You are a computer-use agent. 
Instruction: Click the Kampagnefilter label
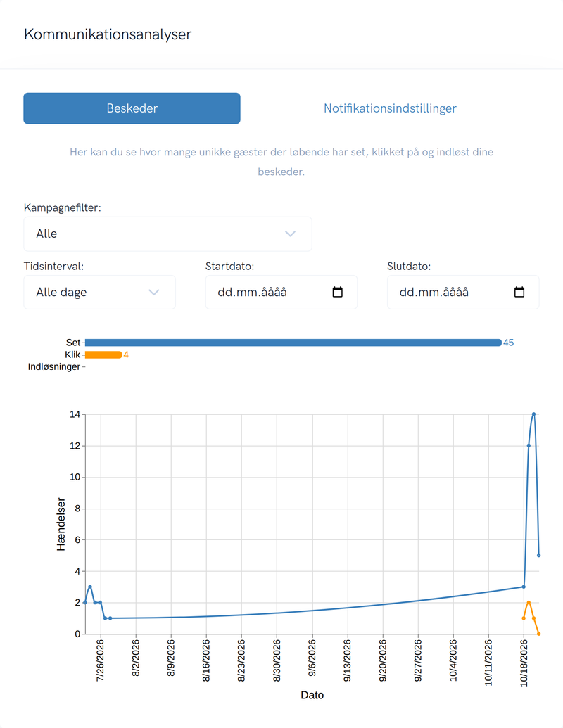tap(62, 207)
